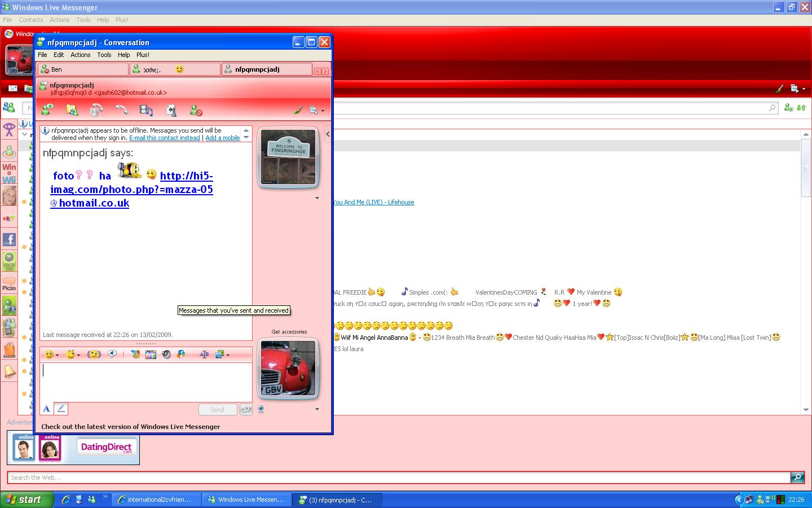812x508 pixels.
Task: Click the Messenger Plus sound pencil icon
Action: tap(135, 354)
